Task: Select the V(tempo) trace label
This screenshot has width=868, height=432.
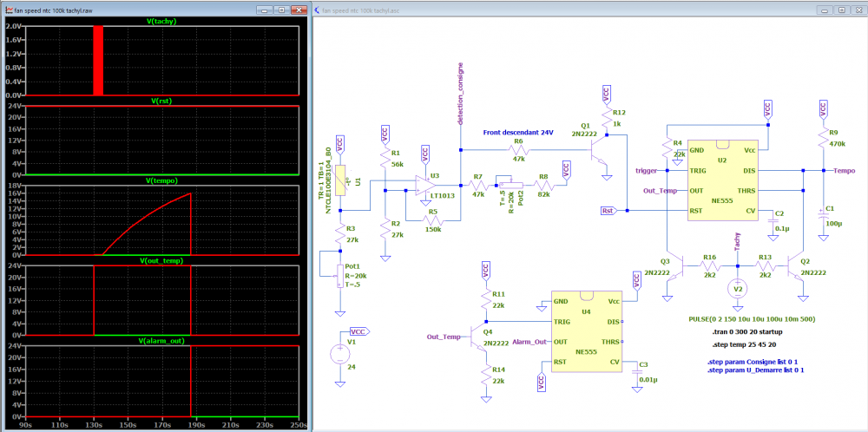Action: (x=161, y=181)
